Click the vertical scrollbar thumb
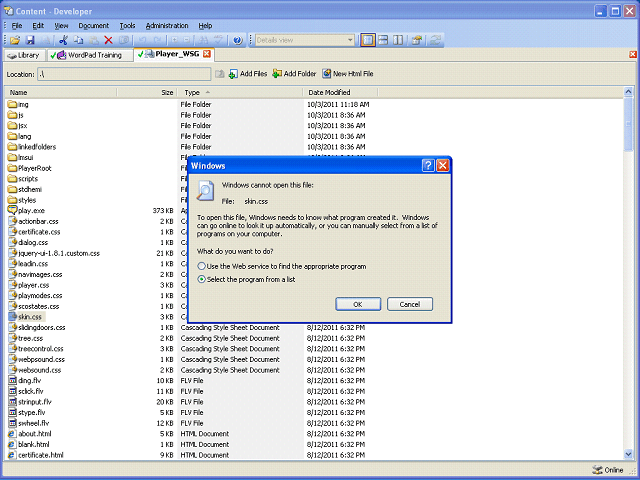This screenshot has width=640, height=480. point(628,124)
